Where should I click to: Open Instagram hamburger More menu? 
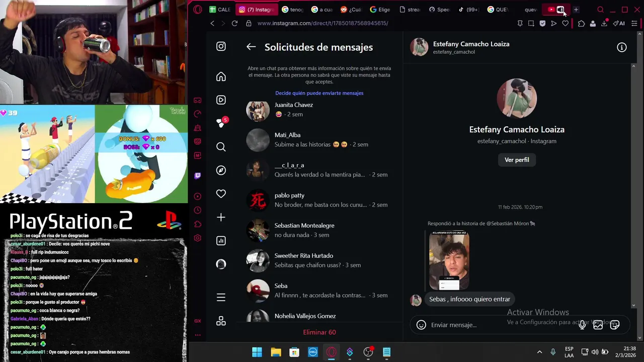(x=221, y=298)
